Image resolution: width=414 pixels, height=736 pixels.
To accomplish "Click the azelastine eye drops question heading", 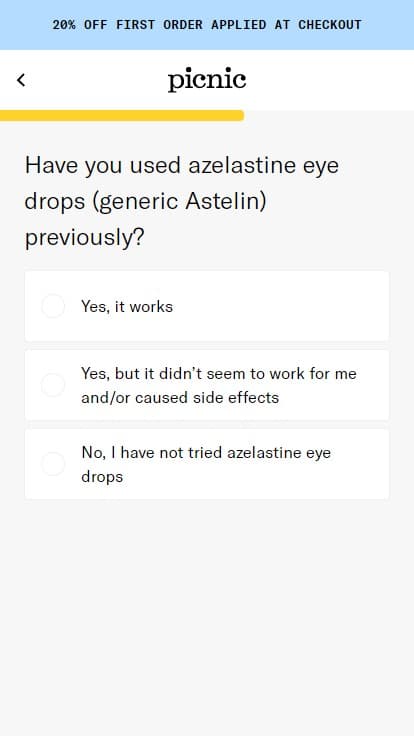I will point(182,201).
